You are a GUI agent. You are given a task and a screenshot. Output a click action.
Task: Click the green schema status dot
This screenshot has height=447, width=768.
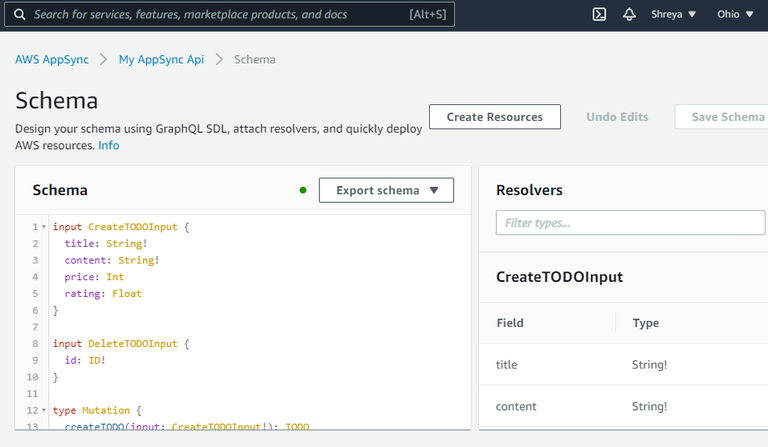click(303, 190)
